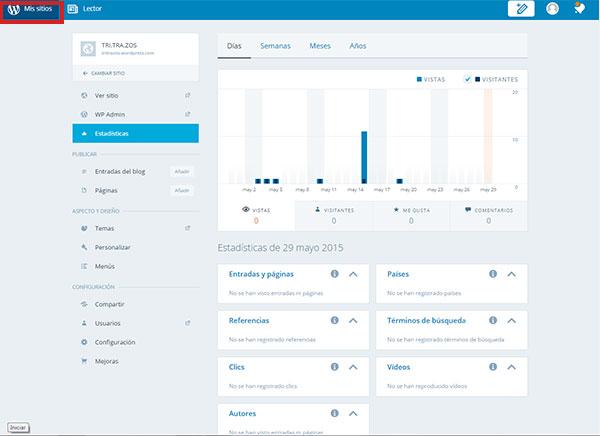The height and width of the screenshot is (436, 600).
Task: Toggle the Visitantes checkbox in chart legend
Action: pyautogui.click(x=468, y=79)
